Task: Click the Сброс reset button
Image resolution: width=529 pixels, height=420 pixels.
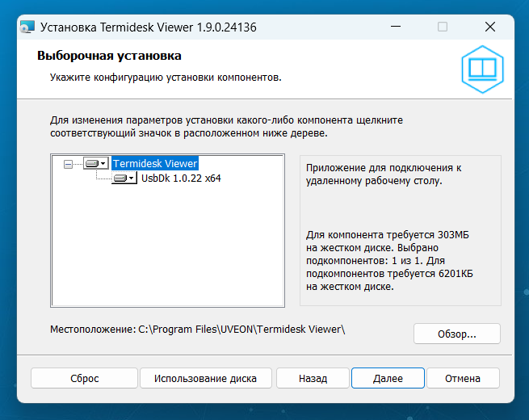Action: [84, 378]
